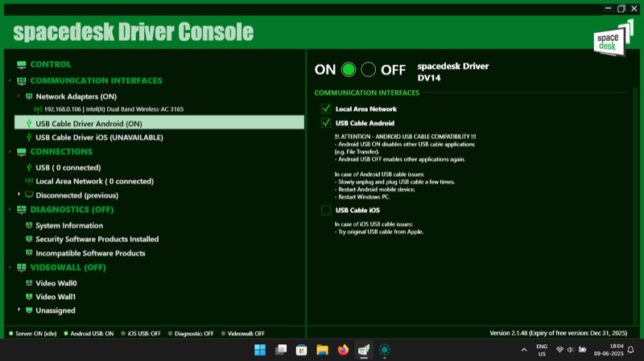The height and width of the screenshot is (361, 644).
Task: Click the CONNECTIONS section icon
Action: tap(22, 152)
